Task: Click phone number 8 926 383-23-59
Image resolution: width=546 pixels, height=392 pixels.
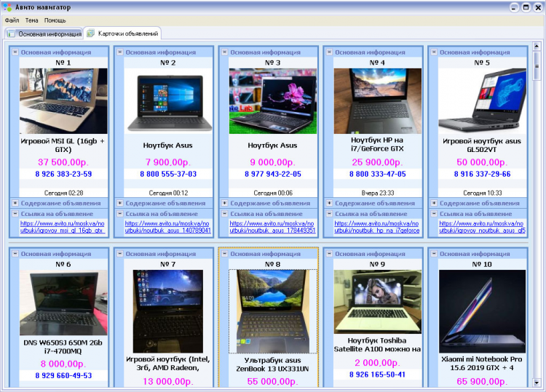Action: pyautogui.click(x=63, y=174)
